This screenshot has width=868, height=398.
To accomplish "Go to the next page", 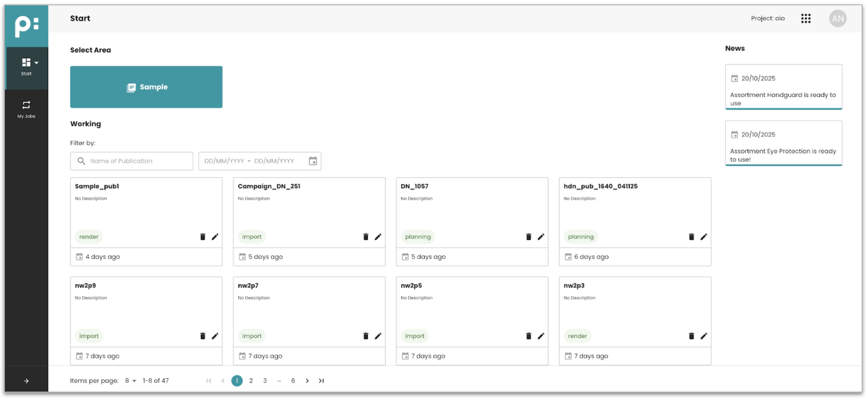I will point(307,381).
